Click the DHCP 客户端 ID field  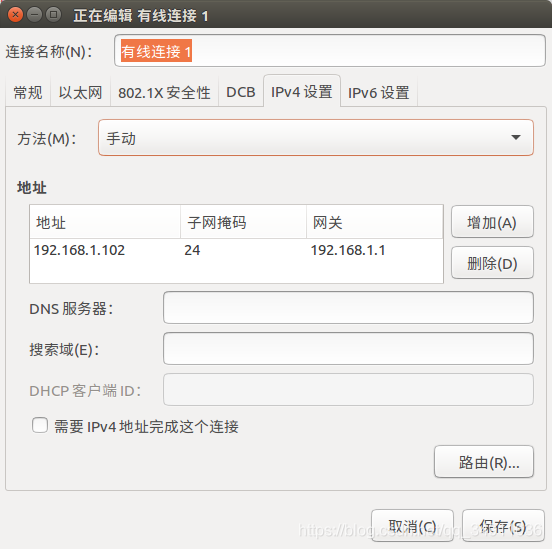(x=348, y=389)
